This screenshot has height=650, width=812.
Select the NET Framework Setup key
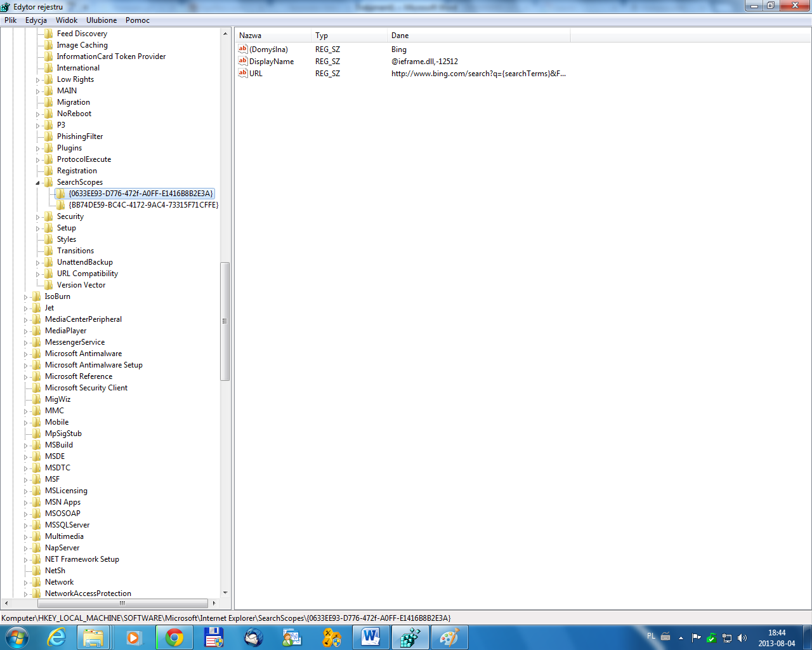click(x=82, y=559)
